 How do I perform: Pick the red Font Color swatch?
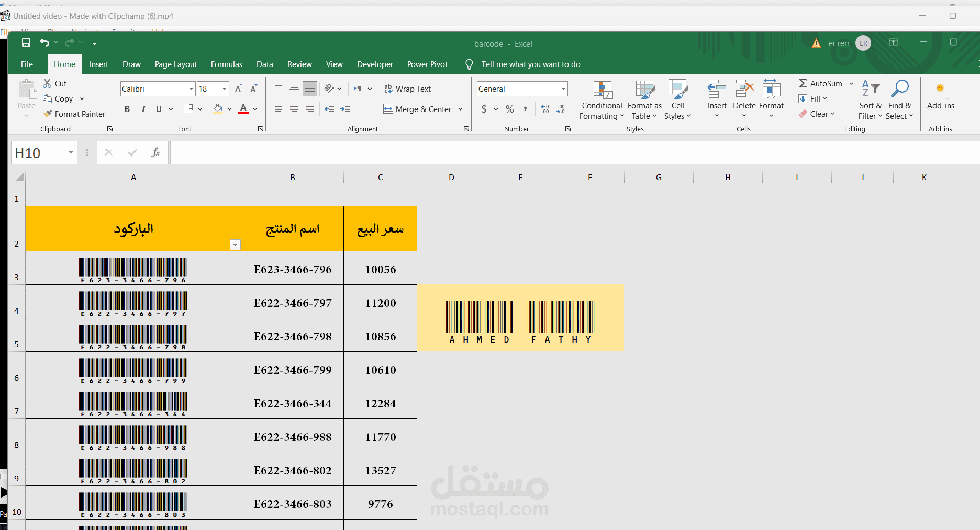click(x=243, y=109)
